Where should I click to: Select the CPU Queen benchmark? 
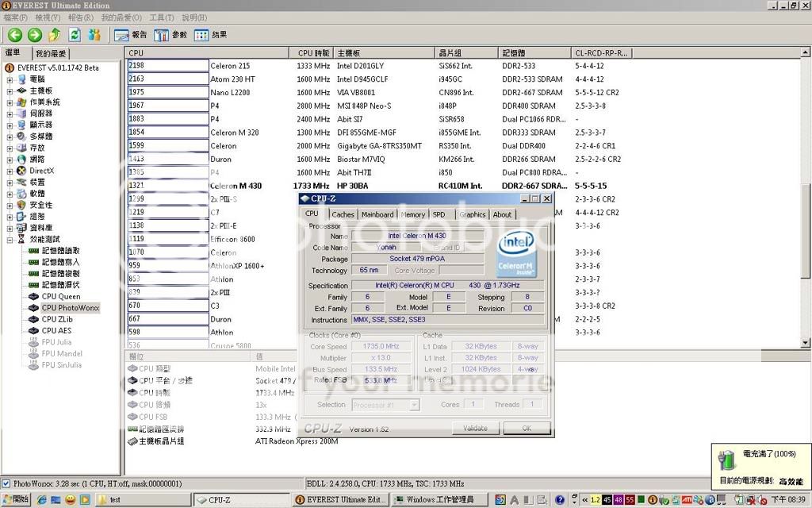pyautogui.click(x=61, y=297)
